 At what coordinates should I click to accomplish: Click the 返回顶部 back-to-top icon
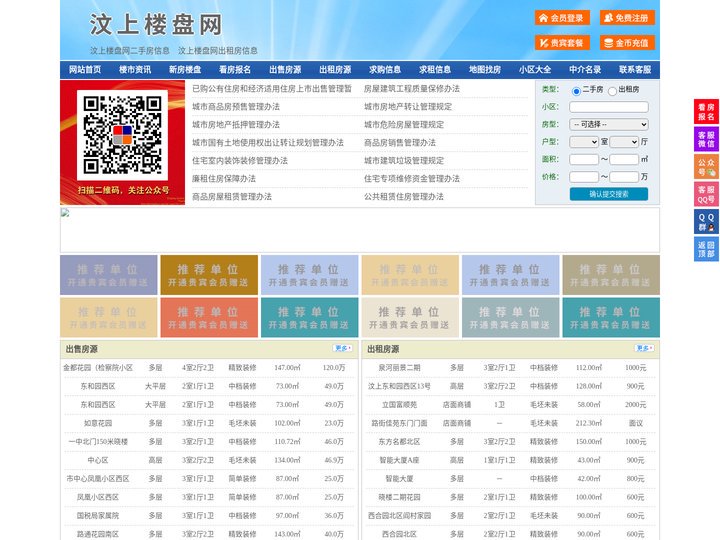(706, 249)
